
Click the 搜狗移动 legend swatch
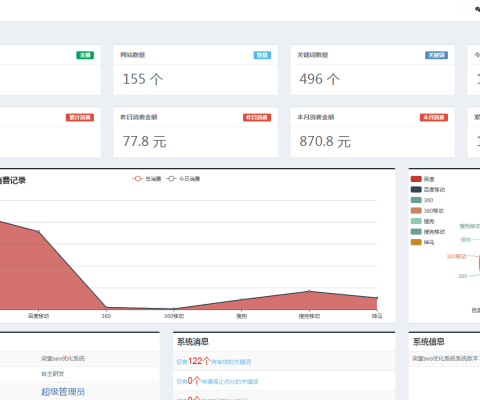click(x=416, y=231)
